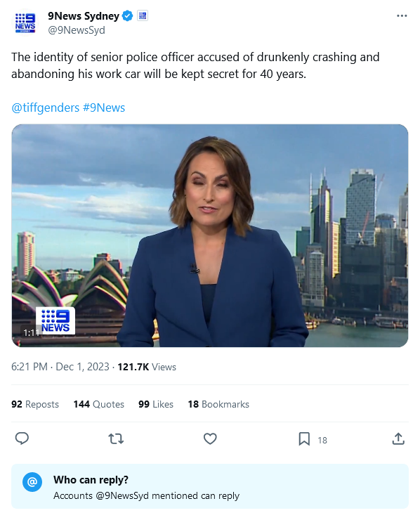Viewport: 420px width, 520px height.
Task: Play the news video thumbnail
Action: click(x=210, y=235)
